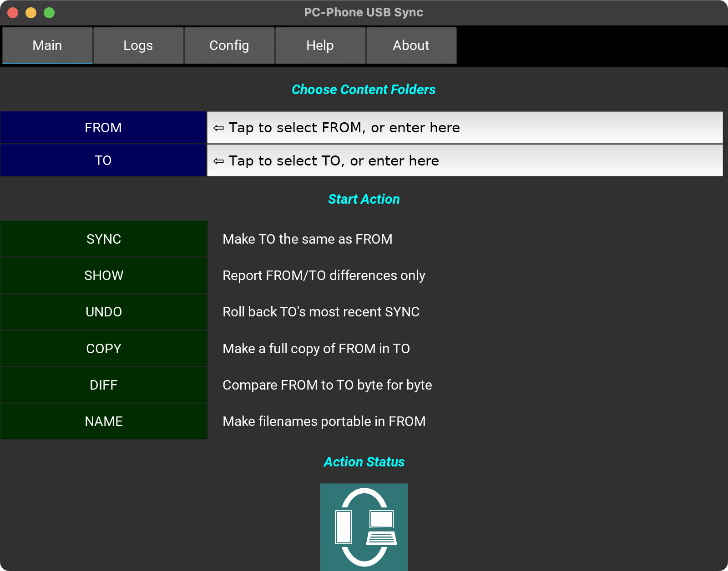Minimize window using yellow button
Image resolution: width=728 pixels, height=571 pixels.
tap(31, 13)
